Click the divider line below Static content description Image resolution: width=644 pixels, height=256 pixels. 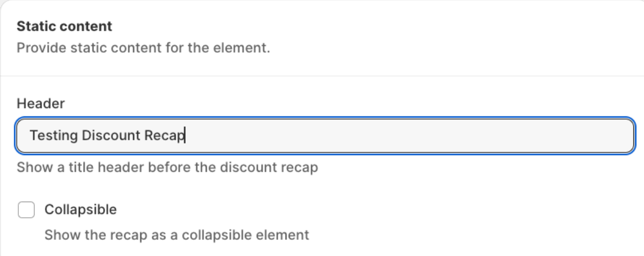click(x=321, y=76)
